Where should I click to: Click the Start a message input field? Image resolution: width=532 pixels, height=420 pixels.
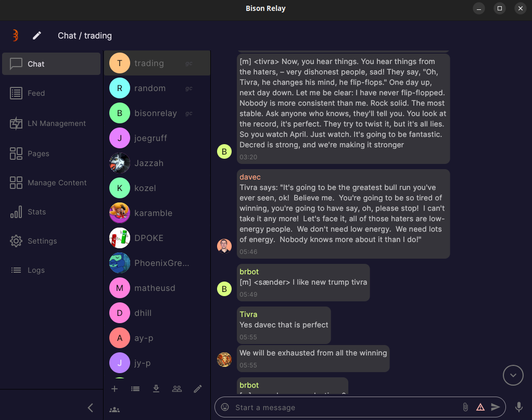click(344, 407)
